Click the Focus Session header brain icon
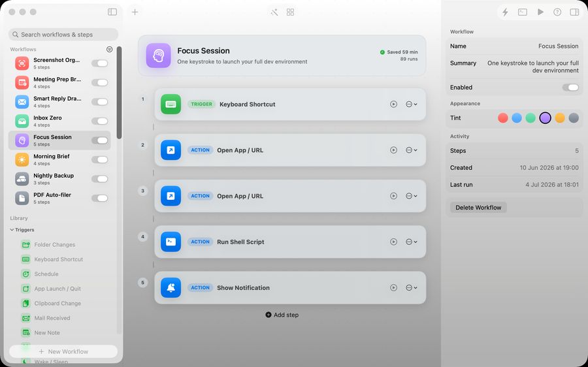 coord(158,56)
